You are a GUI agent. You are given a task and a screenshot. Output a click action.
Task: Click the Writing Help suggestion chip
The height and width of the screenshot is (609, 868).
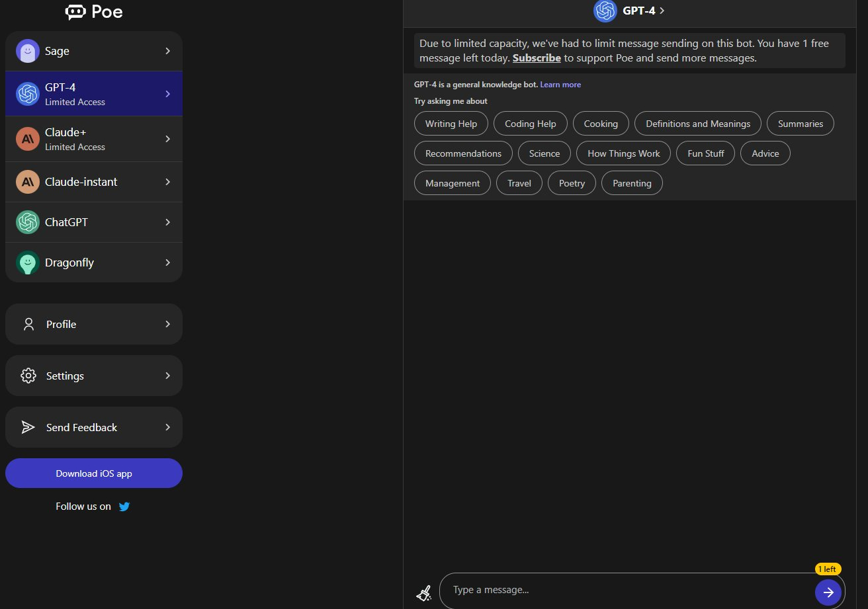pos(451,124)
